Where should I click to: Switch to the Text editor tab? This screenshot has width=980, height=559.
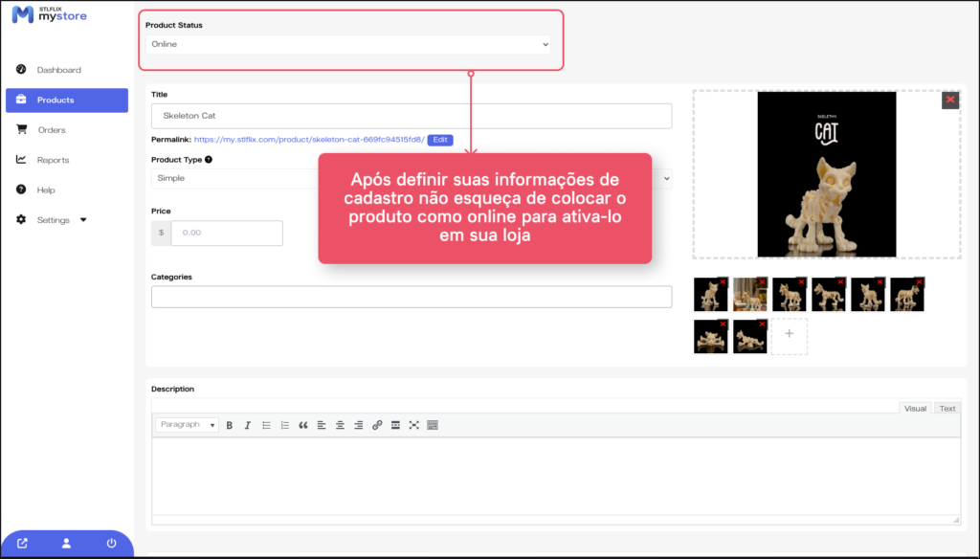point(947,409)
